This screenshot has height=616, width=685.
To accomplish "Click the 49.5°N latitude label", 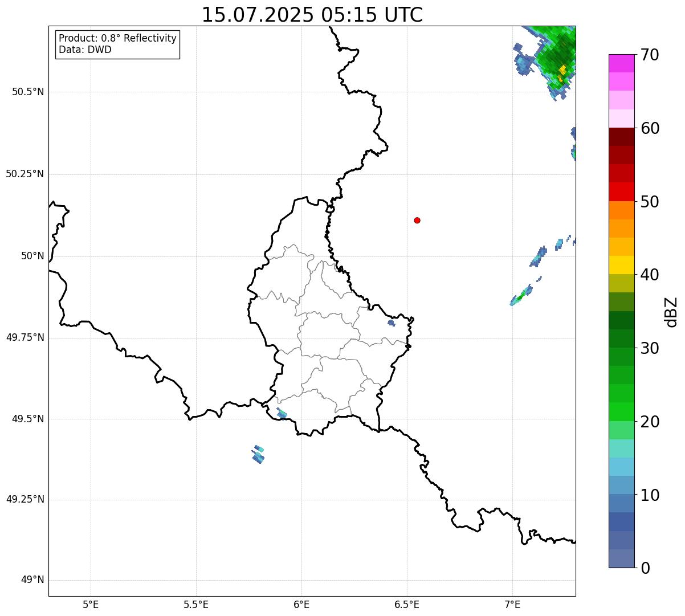I will [27, 419].
